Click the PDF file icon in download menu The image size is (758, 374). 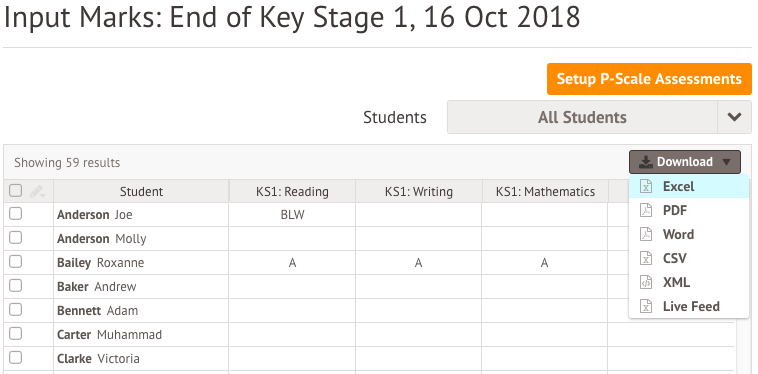(646, 210)
